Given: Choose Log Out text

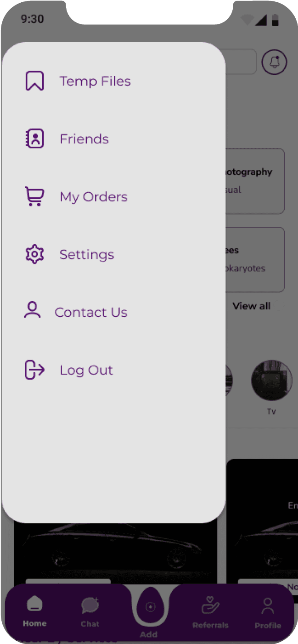Looking at the screenshot, I should click(x=86, y=370).
